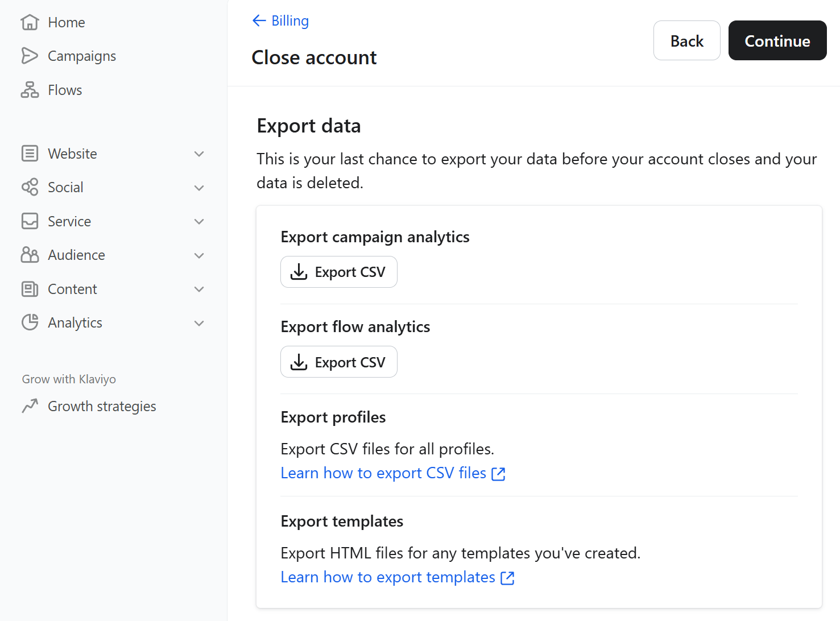Expand the Audience section
The height and width of the screenshot is (621, 840).
pyautogui.click(x=199, y=255)
